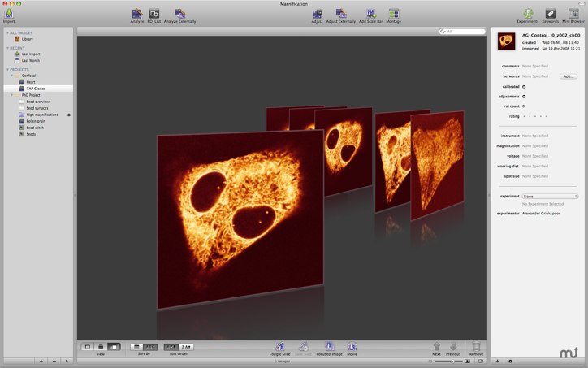Collapse the Confocal project folder
The image size is (588, 368).
pyautogui.click(x=11, y=76)
